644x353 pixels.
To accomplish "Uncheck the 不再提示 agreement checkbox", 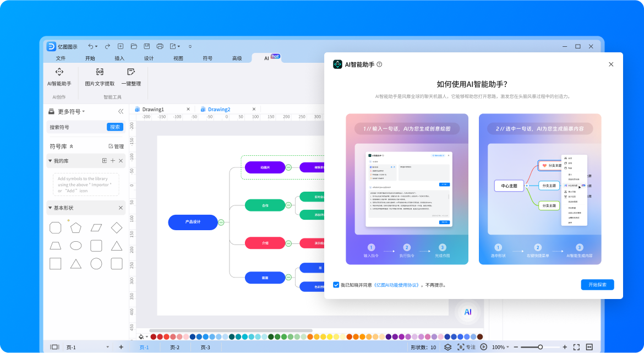I will (x=336, y=285).
